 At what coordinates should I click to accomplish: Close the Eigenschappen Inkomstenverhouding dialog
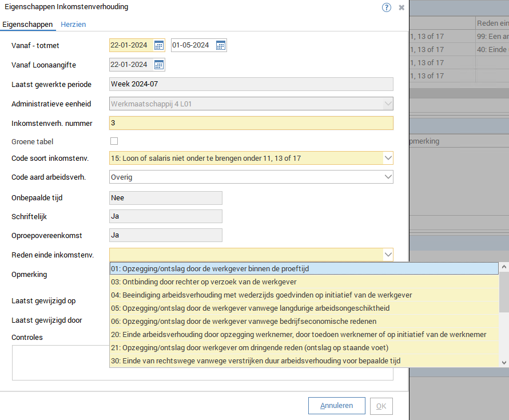pyautogui.click(x=401, y=7)
